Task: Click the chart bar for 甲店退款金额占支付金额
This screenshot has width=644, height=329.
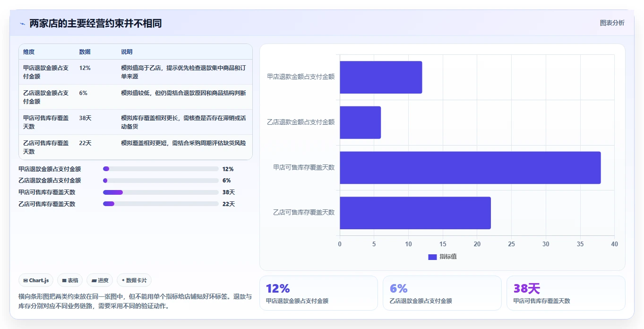Action: (381, 77)
